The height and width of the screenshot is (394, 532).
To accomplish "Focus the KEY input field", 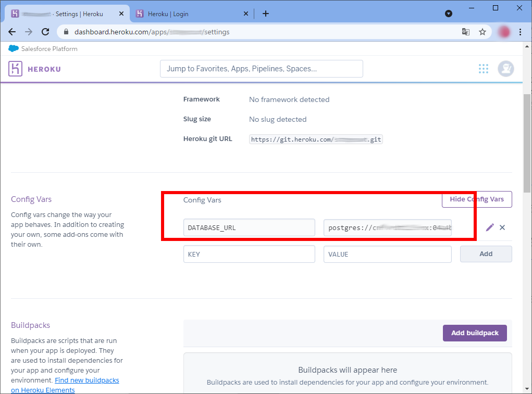I will pos(249,254).
